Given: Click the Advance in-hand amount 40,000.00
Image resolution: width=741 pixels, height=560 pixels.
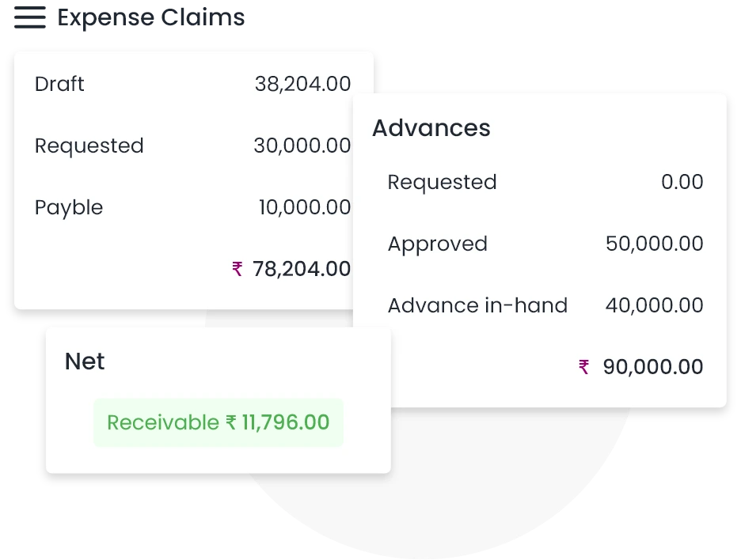Looking at the screenshot, I should coord(654,305).
